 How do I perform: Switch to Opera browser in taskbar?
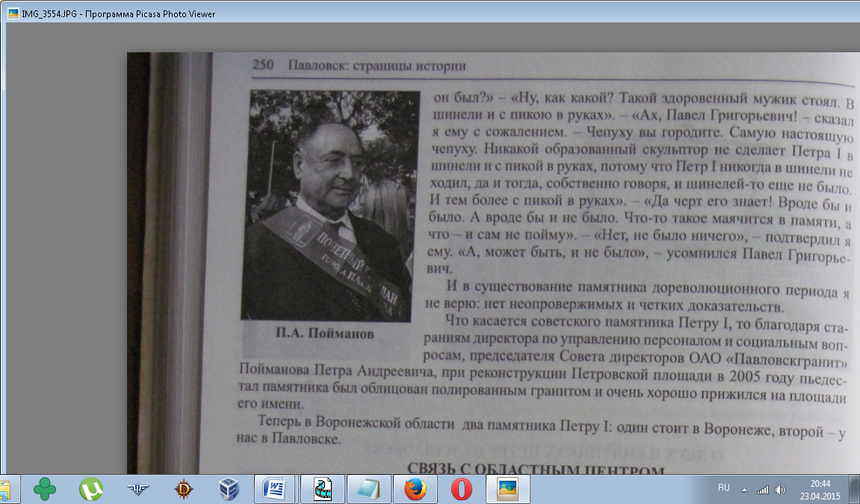461,488
